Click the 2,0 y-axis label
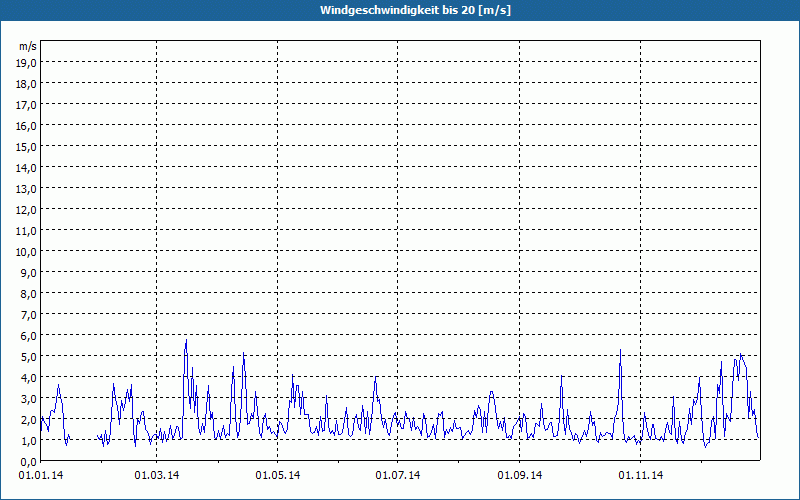The image size is (800, 500). click(x=29, y=420)
